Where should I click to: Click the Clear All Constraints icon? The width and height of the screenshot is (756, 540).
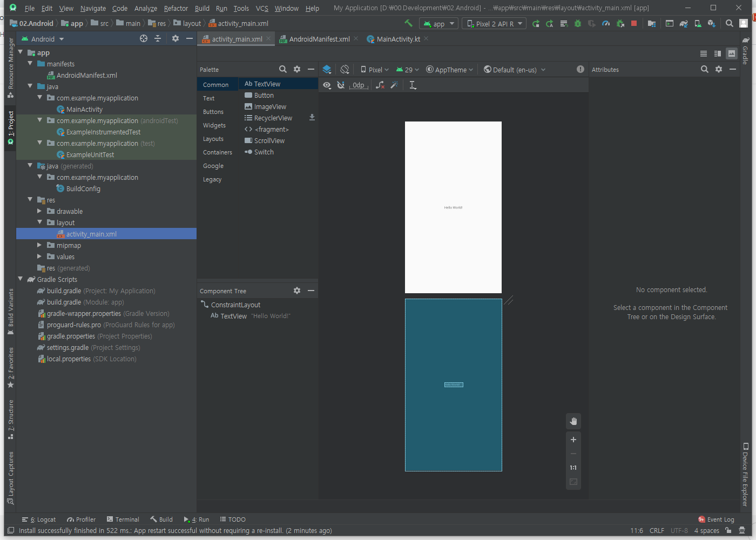point(380,85)
